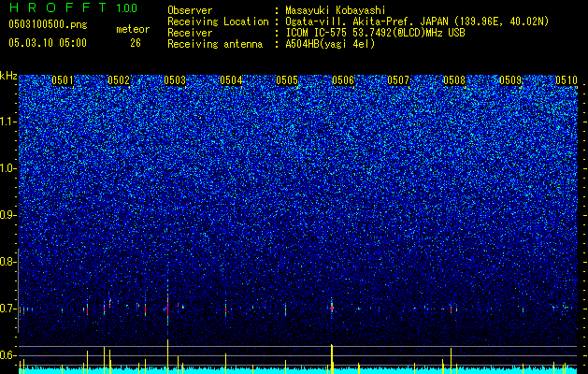The height and width of the screenshot is (374, 588).
Task: Click the 0504 time marker
Action: (x=231, y=80)
